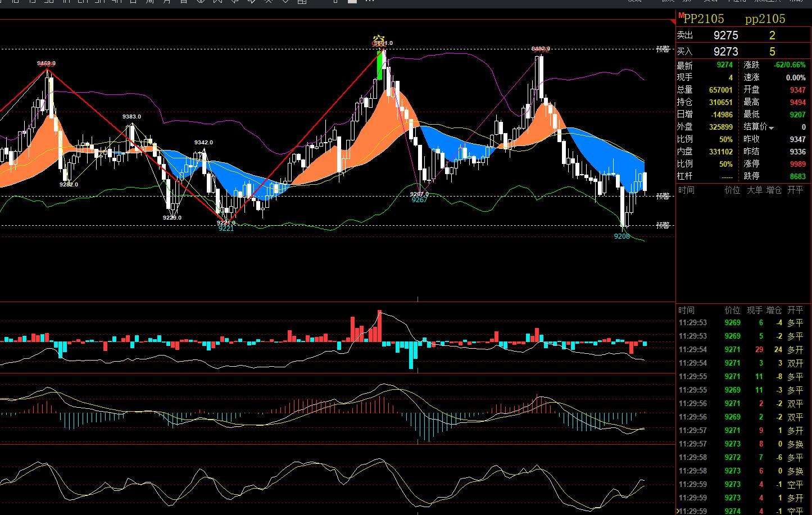Click the volume 9 entry at 11:29:57
Screen dimensions: 812x515
[761, 430]
